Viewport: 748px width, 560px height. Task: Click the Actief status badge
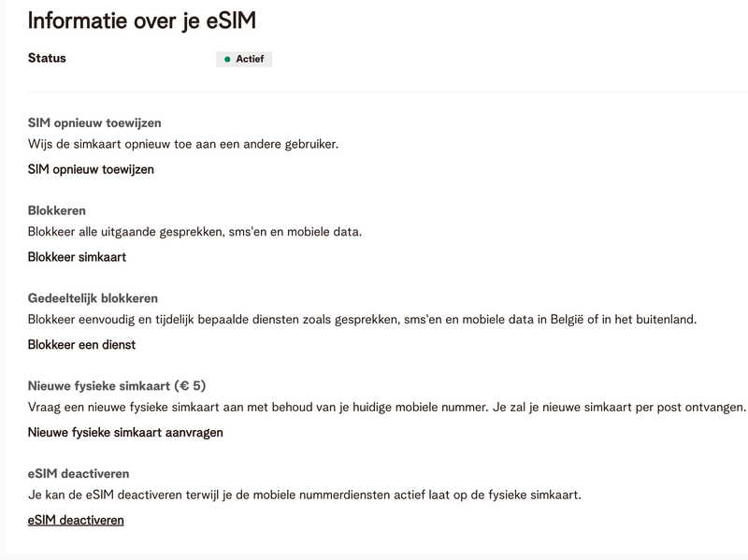point(244,59)
